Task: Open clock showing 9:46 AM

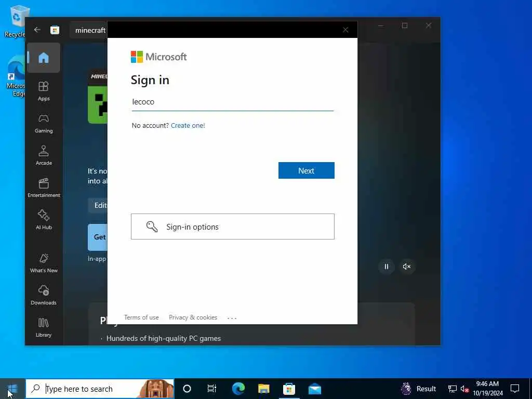Action: point(487,389)
